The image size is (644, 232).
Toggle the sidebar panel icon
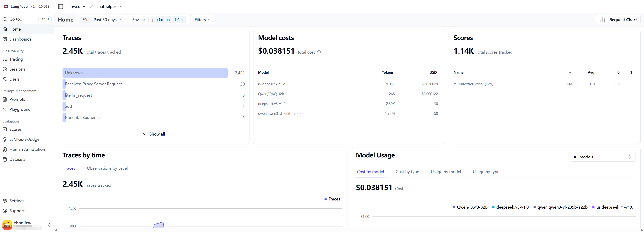tap(60, 7)
